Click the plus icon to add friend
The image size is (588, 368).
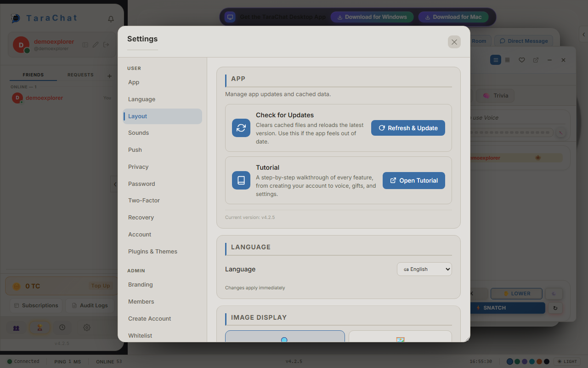pyautogui.click(x=109, y=76)
